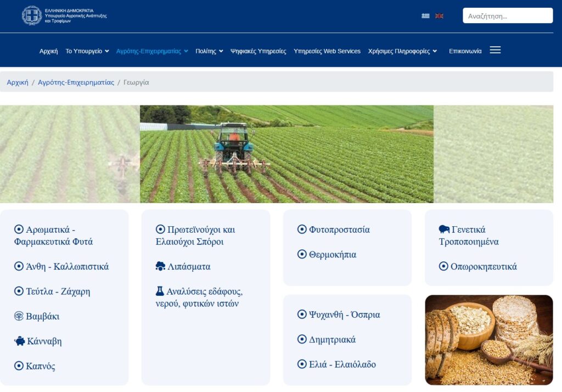Click the ministry logo emblem
562x392 pixels.
pos(32,15)
